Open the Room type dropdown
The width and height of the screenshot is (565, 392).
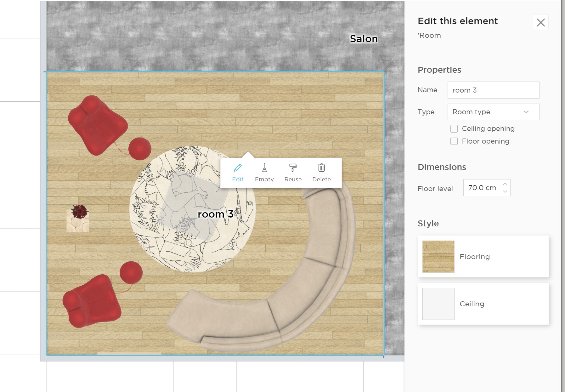pos(493,112)
